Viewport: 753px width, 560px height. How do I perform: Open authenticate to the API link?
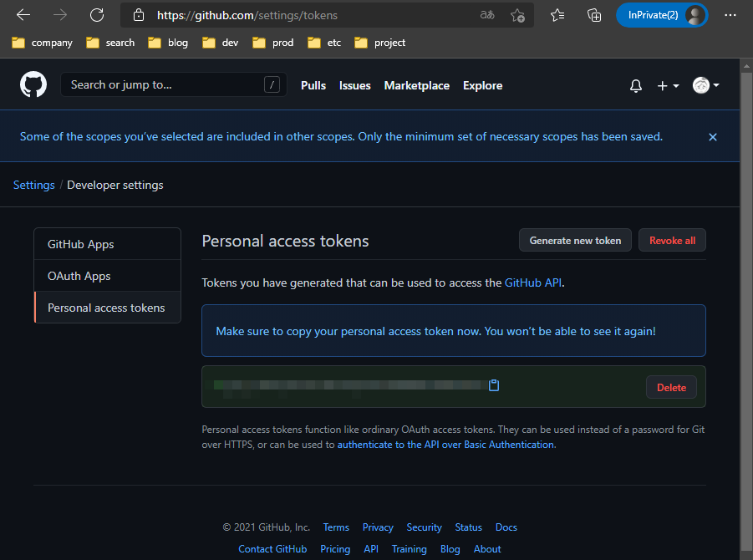[x=445, y=445]
